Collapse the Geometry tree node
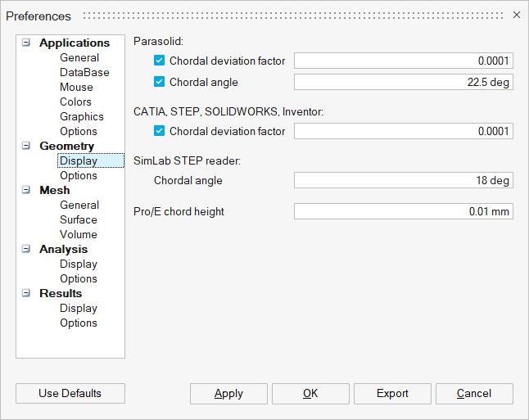Viewport: 529px width, 420px height. (x=27, y=147)
